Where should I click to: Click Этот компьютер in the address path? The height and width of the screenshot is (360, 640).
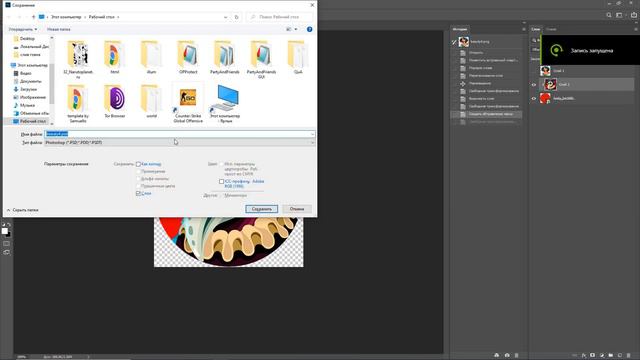click(x=66, y=17)
